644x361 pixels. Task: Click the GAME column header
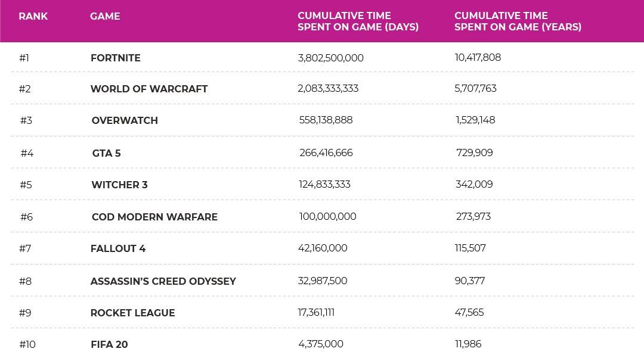coord(105,17)
